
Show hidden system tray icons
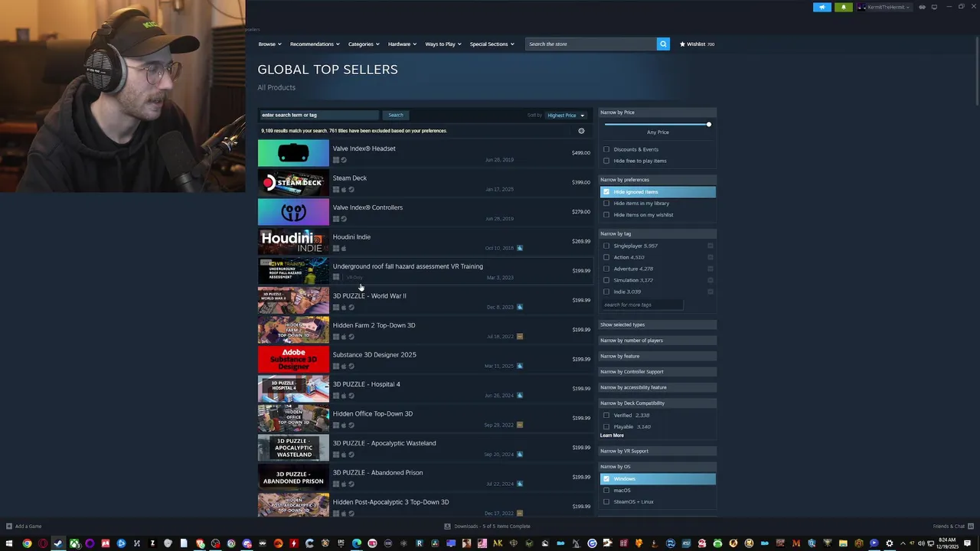(x=903, y=543)
